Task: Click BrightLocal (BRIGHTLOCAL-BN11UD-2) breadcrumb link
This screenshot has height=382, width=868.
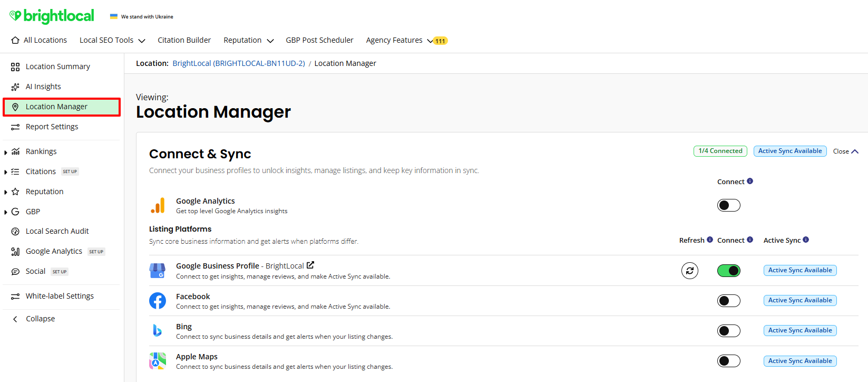Action: click(x=239, y=63)
